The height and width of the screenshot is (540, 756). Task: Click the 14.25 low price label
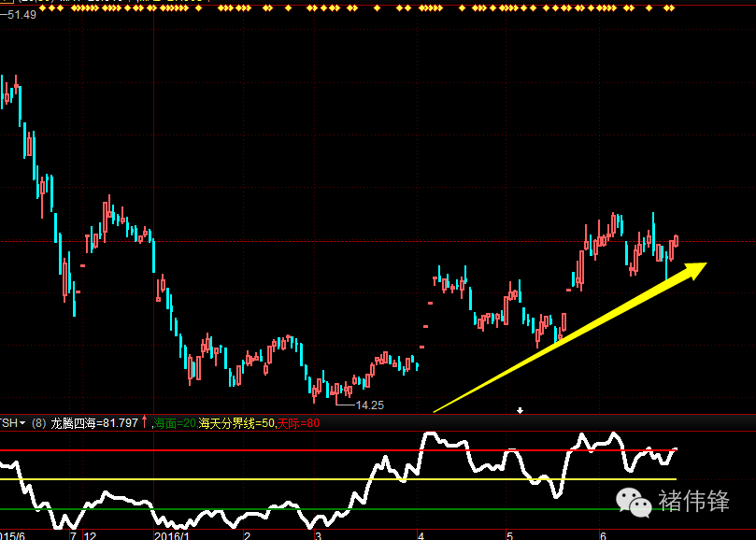tap(369, 405)
